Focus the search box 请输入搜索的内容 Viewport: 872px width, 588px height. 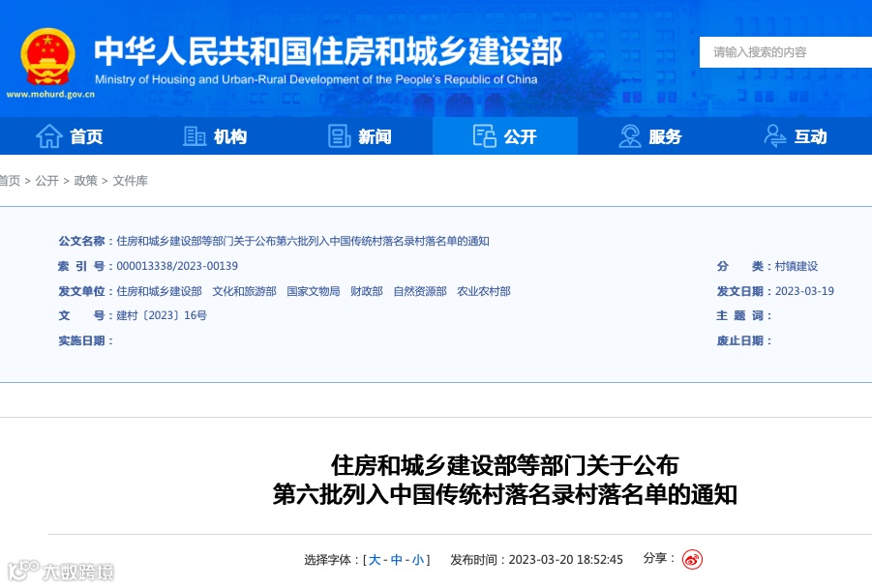click(x=785, y=52)
